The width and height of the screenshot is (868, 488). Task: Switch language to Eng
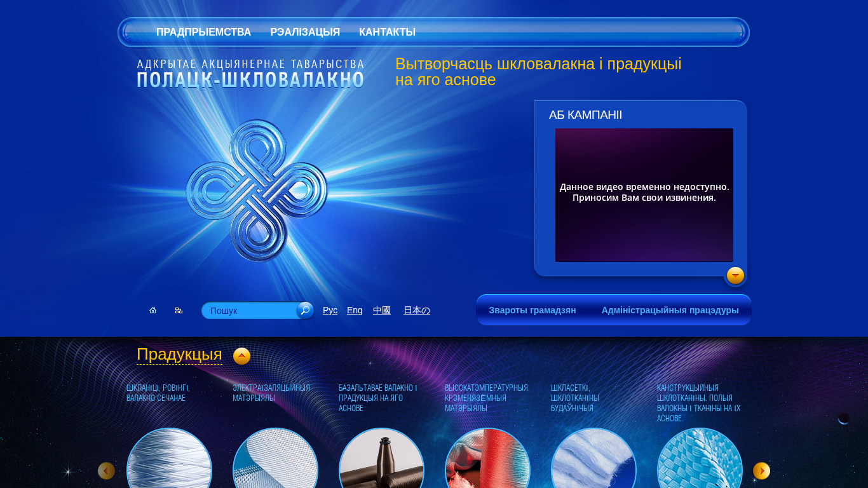pyautogui.click(x=355, y=310)
